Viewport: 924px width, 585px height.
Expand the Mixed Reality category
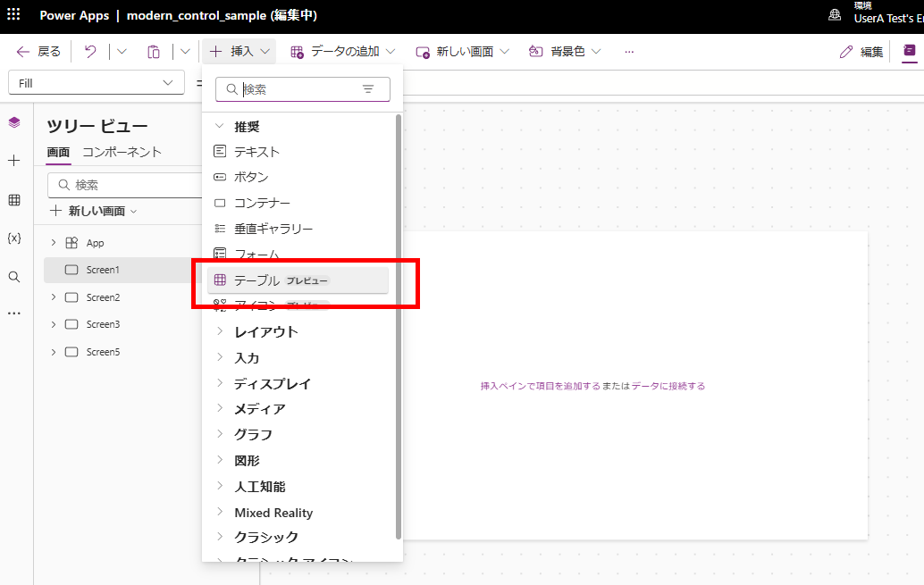click(273, 513)
